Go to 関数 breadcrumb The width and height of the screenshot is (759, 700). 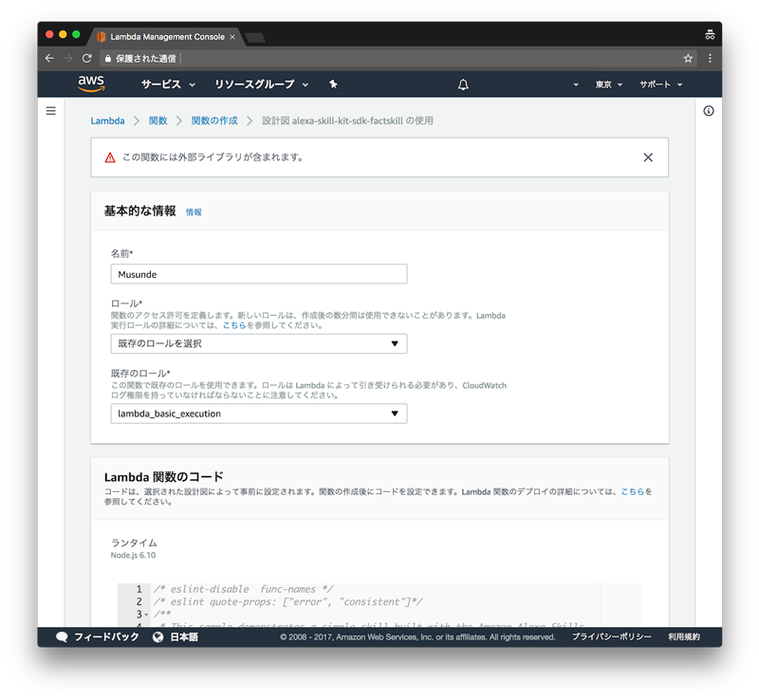pos(157,120)
